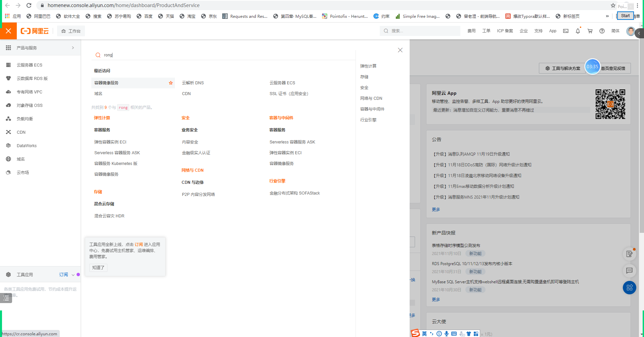Screen dimensions: 644x337
Task: Click the 工具应用 icon
Action: pyautogui.click(x=8, y=275)
